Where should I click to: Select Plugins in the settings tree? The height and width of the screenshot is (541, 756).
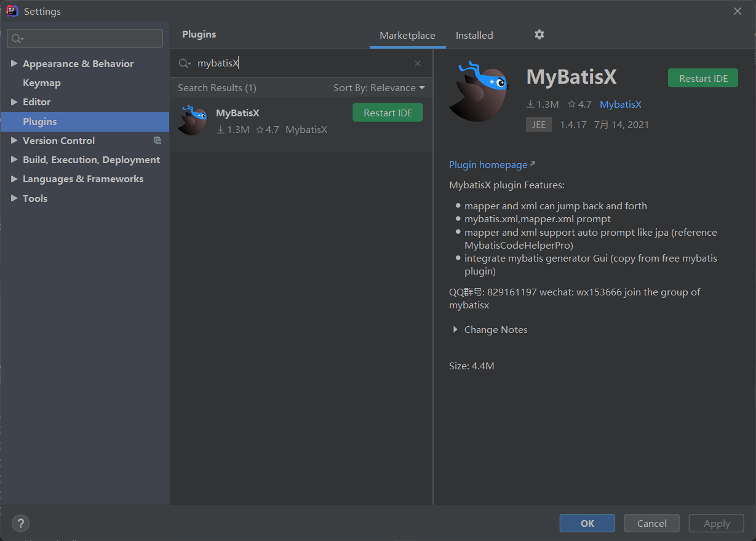coord(85,121)
